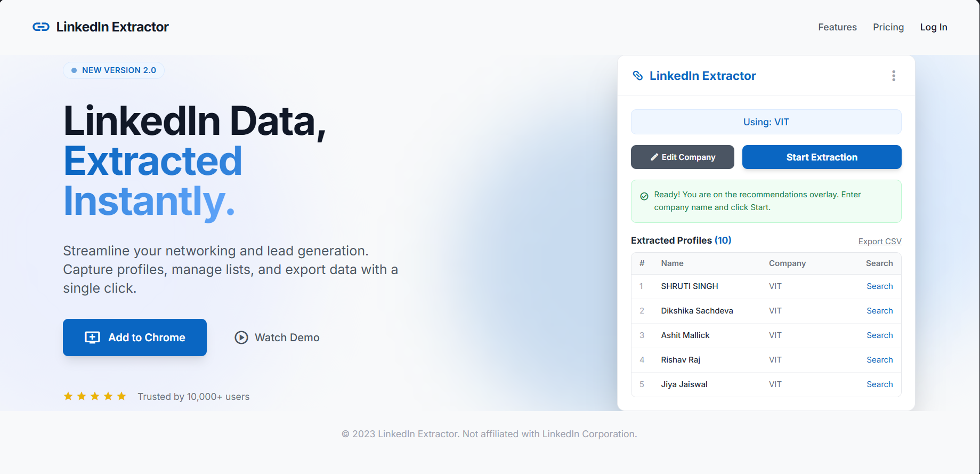980x474 pixels.
Task: Click the chain link logo icon in header
Action: [41, 27]
